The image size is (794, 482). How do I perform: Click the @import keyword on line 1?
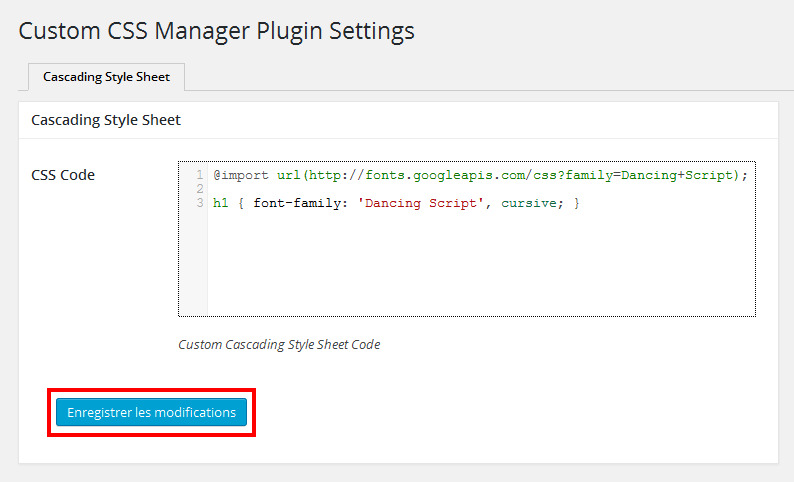[x=241, y=175]
